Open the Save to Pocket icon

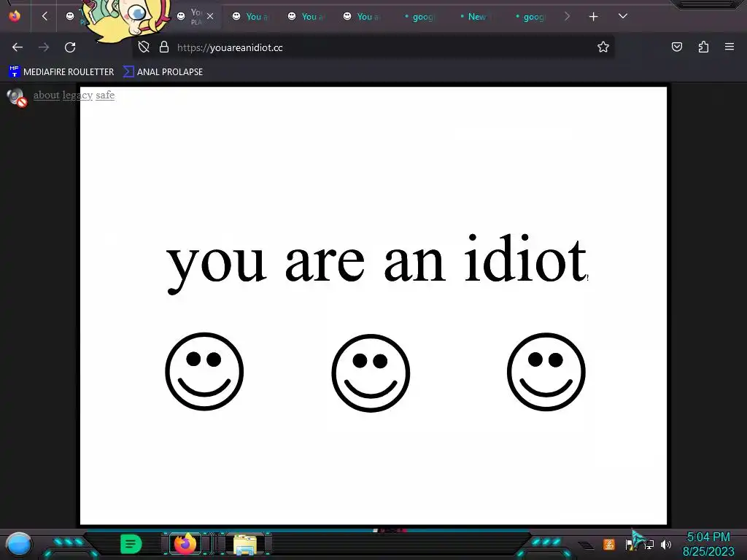point(676,47)
